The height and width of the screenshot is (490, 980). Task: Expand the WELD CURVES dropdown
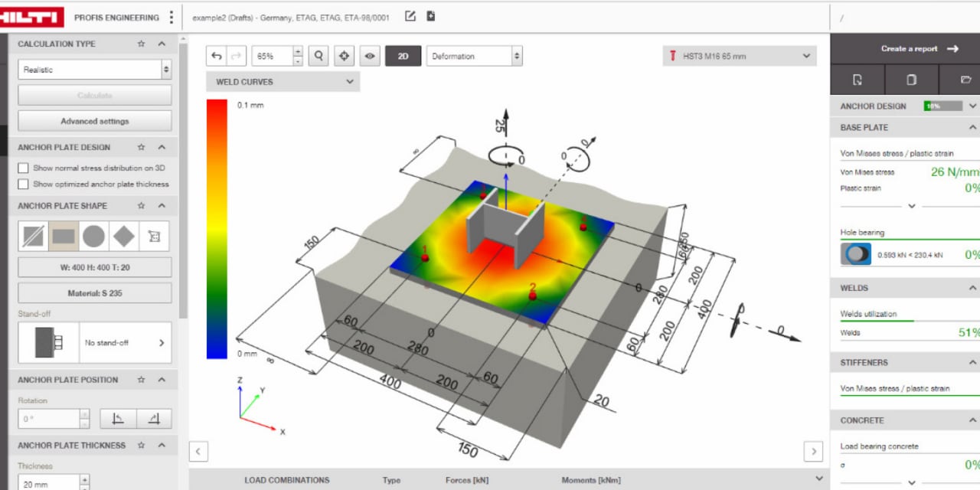[283, 81]
